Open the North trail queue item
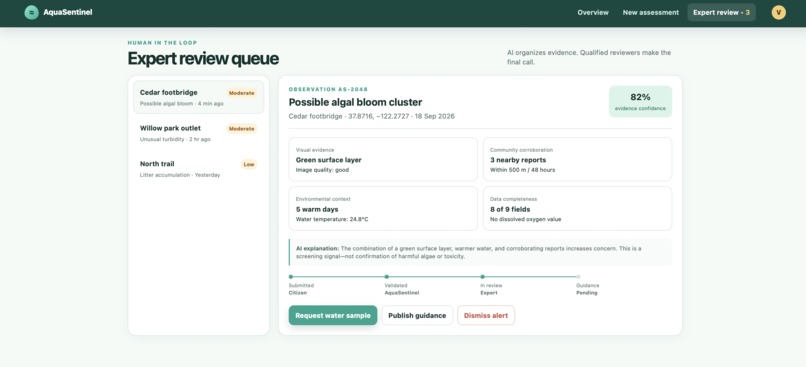 (198, 169)
